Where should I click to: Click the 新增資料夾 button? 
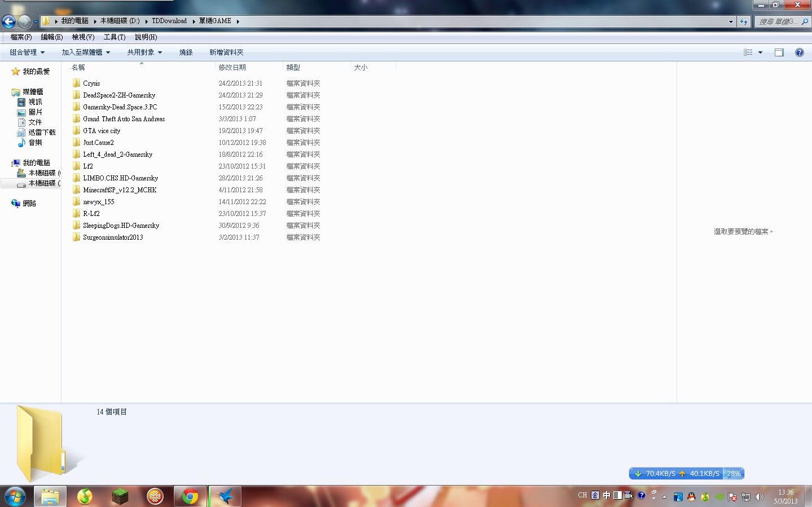pos(226,52)
